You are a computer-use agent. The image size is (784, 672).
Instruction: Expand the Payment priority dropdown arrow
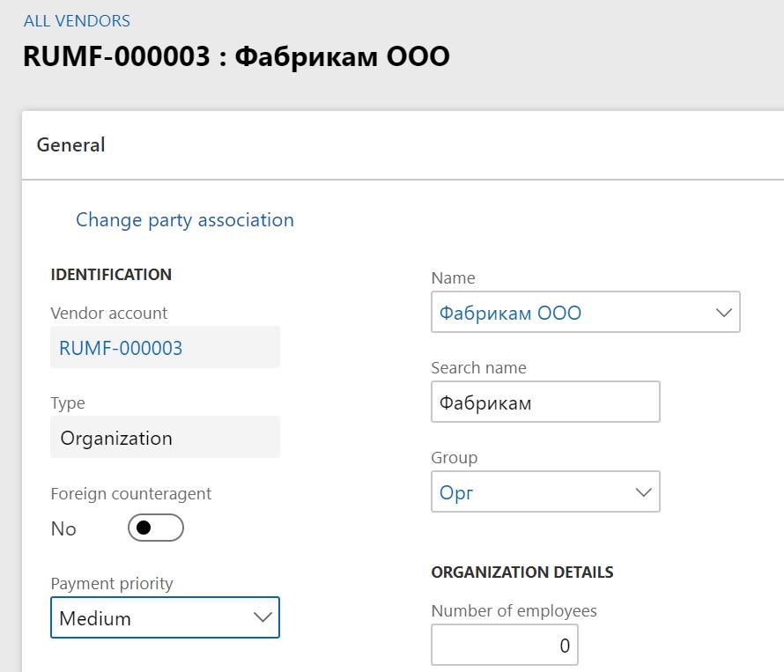[263, 617]
